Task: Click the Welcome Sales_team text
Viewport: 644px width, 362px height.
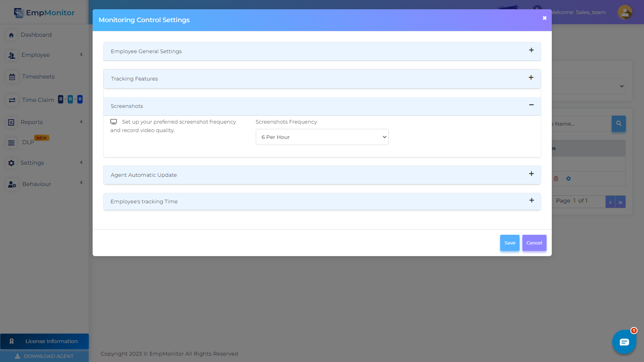Action: [578, 12]
